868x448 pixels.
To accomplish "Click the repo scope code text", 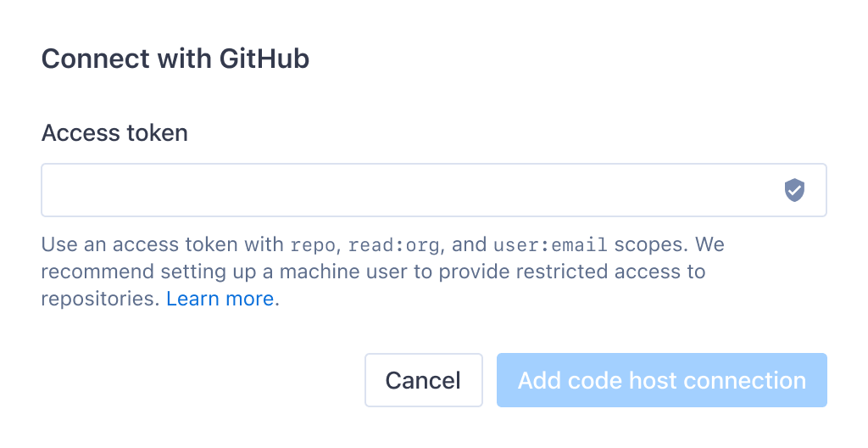I will pyautogui.click(x=313, y=245).
